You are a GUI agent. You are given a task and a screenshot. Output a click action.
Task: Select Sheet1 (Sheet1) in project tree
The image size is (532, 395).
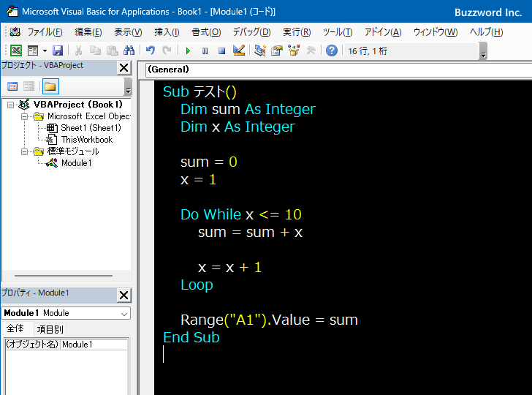point(91,128)
